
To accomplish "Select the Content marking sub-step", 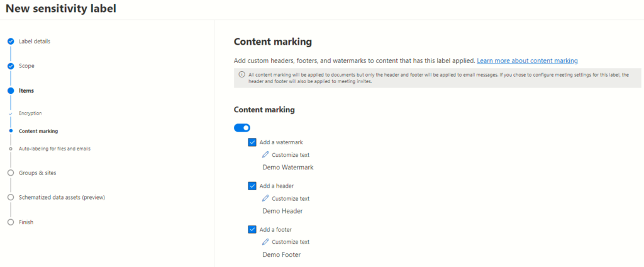I will [38, 131].
